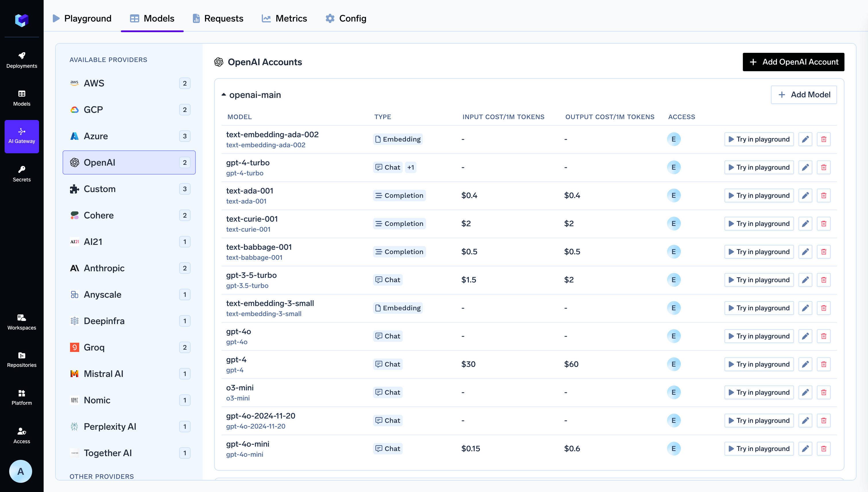Try gpt-4o in playground
This screenshot has width=868, height=492.
click(759, 336)
